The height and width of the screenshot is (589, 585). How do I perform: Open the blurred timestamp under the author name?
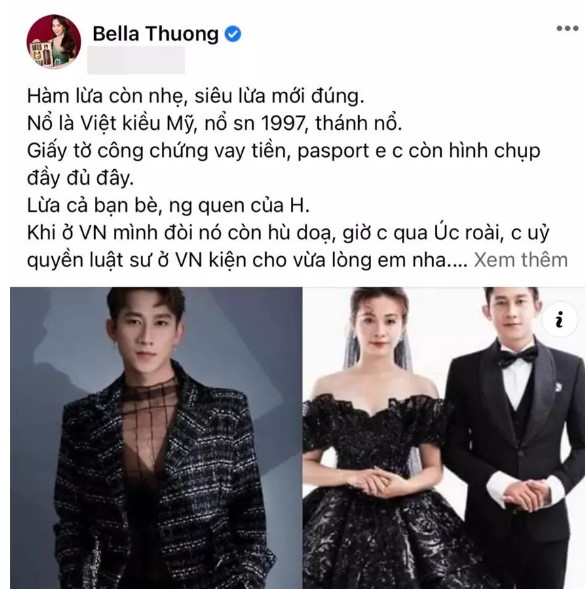[x=136, y=60]
